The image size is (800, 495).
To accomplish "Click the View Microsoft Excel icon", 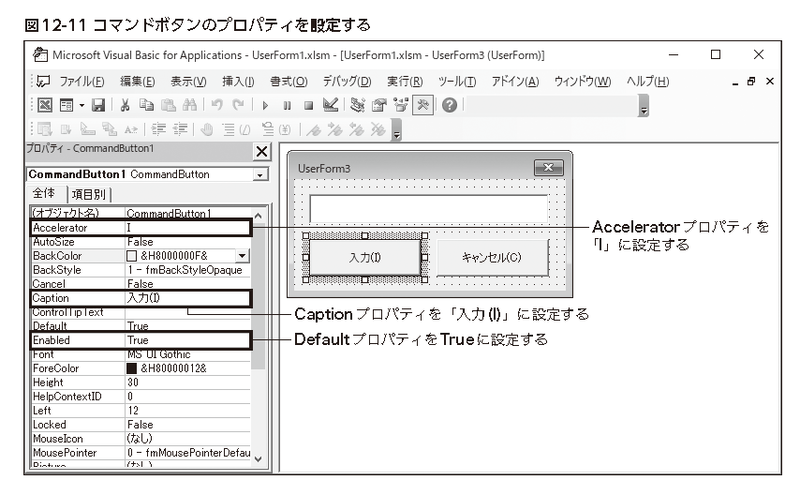I will click(45, 105).
